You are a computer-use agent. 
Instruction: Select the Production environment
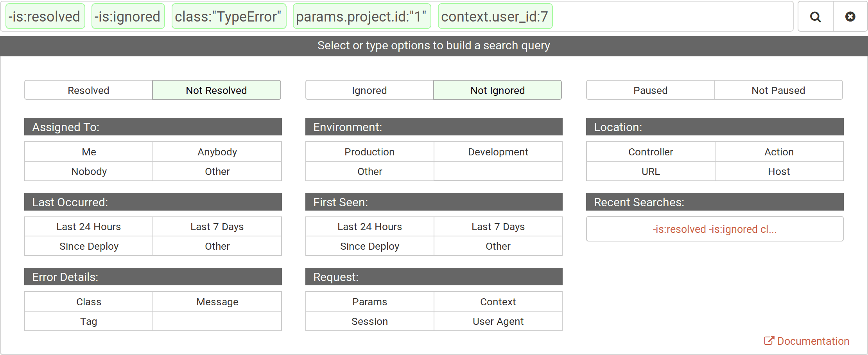tap(369, 152)
